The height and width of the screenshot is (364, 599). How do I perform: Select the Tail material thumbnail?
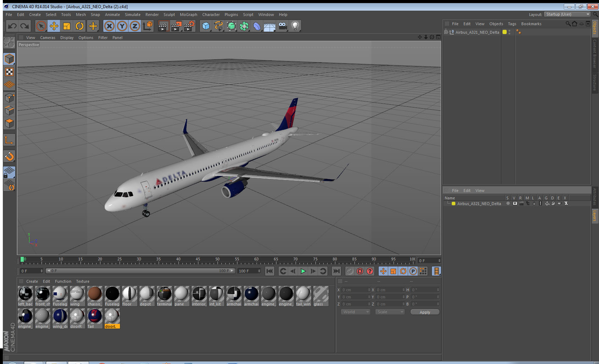95,318
